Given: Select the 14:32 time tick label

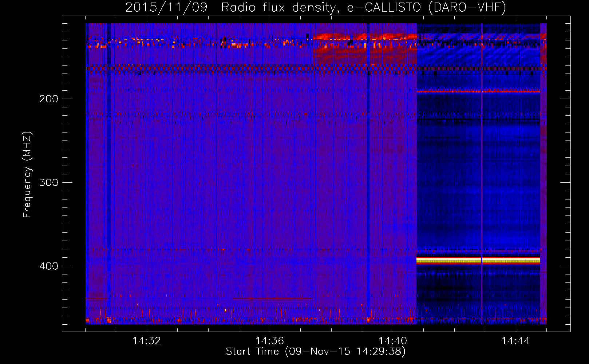Looking at the screenshot, I should (x=147, y=341).
